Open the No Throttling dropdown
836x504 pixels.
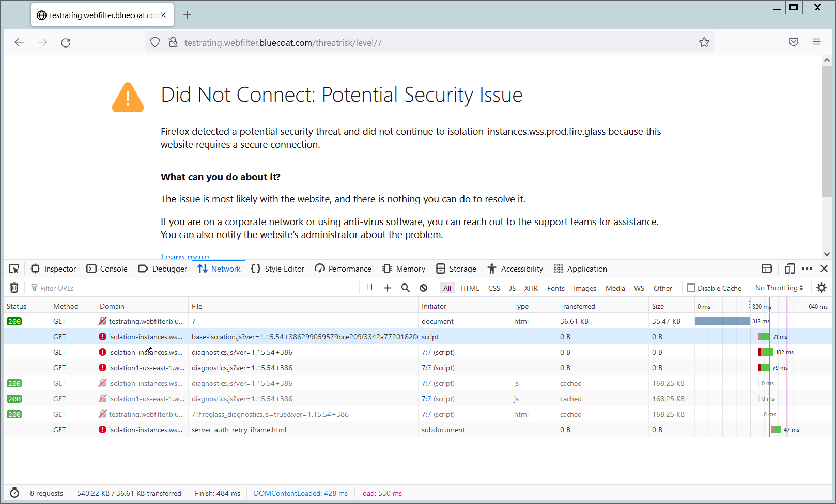779,288
